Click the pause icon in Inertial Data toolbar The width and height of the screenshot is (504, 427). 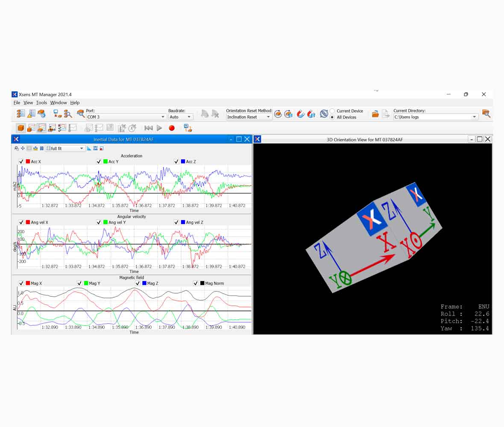41,148
